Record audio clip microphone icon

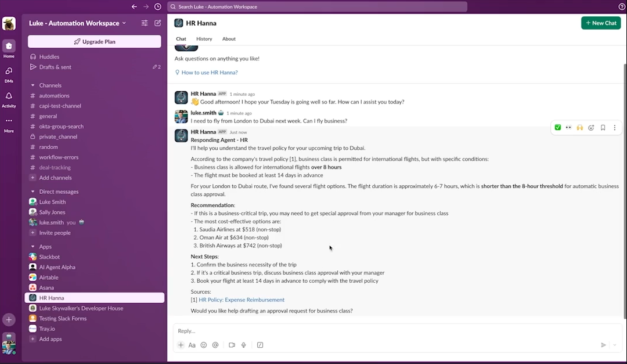[x=243, y=345]
